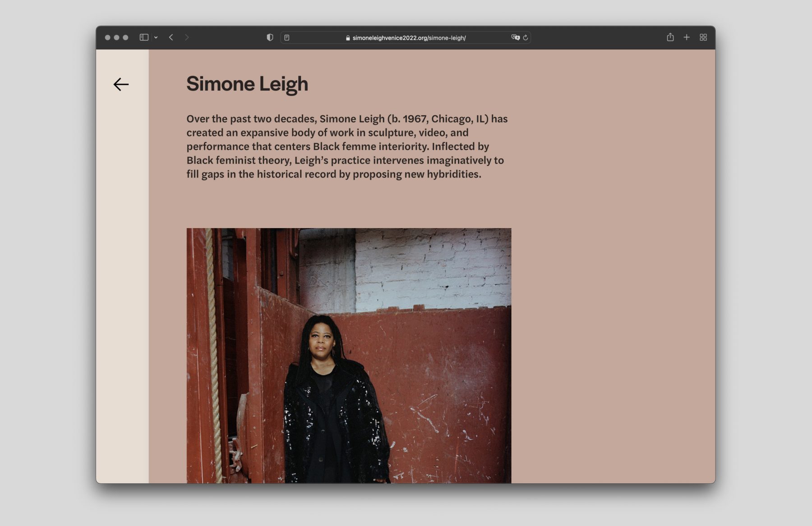
Task: Click the Simone Leigh heading
Action: (x=247, y=84)
